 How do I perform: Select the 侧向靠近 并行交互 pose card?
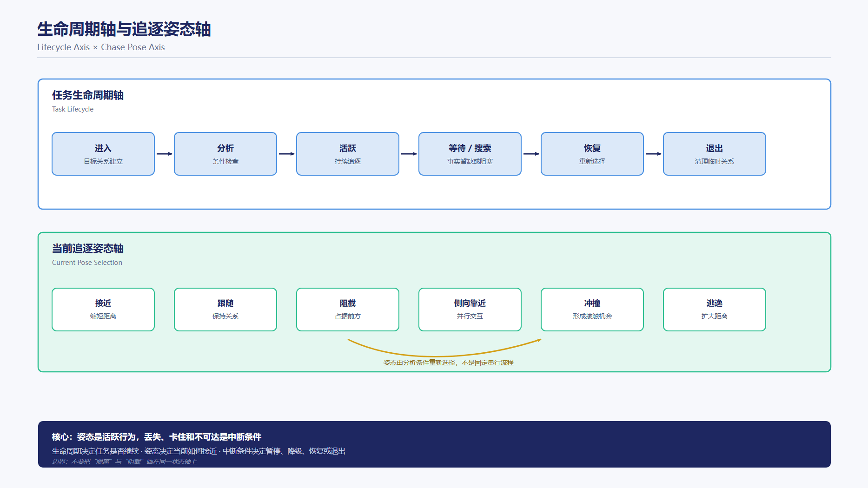click(470, 310)
